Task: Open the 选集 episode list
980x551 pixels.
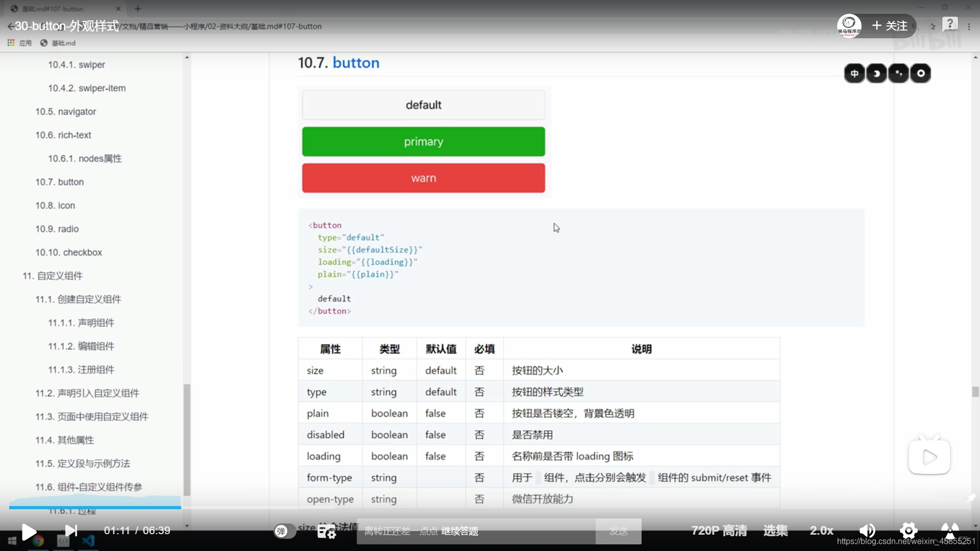Action: click(775, 531)
